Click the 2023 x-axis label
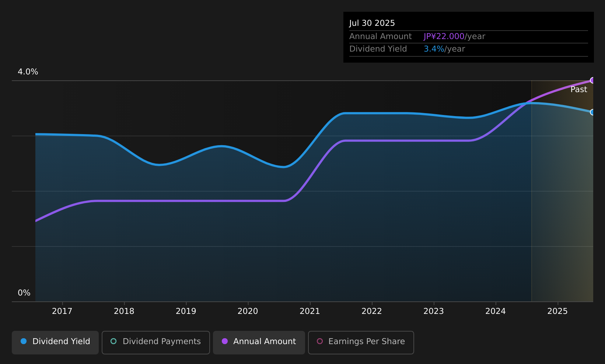 [x=434, y=311]
